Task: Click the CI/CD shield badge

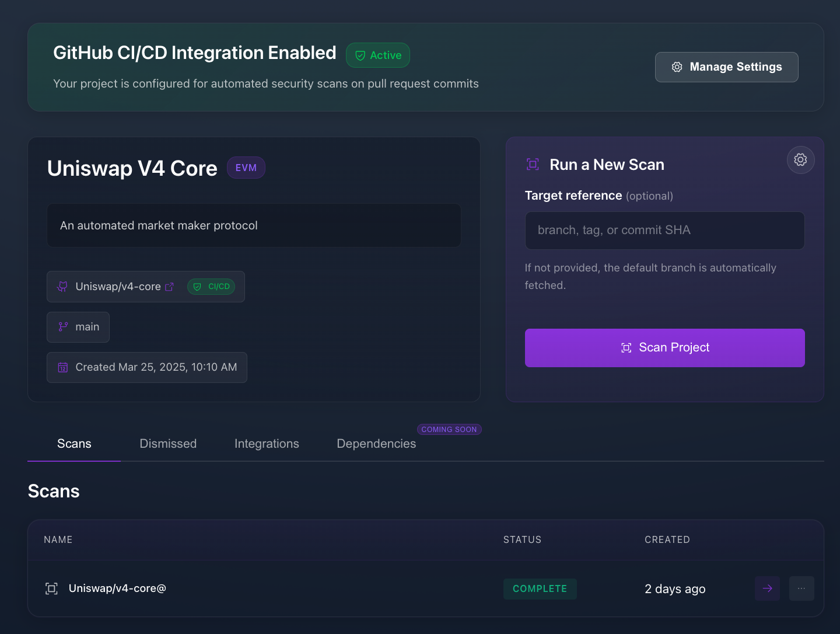Action: click(x=211, y=287)
